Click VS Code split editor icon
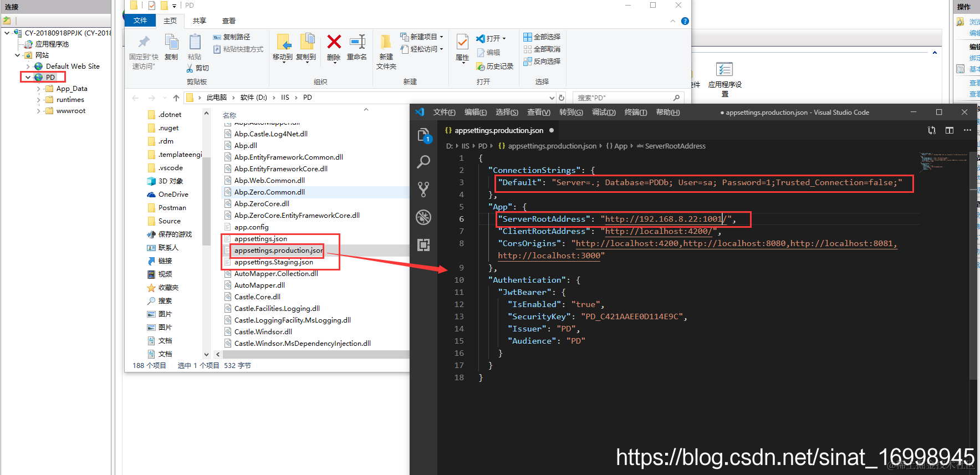 point(950,130)
